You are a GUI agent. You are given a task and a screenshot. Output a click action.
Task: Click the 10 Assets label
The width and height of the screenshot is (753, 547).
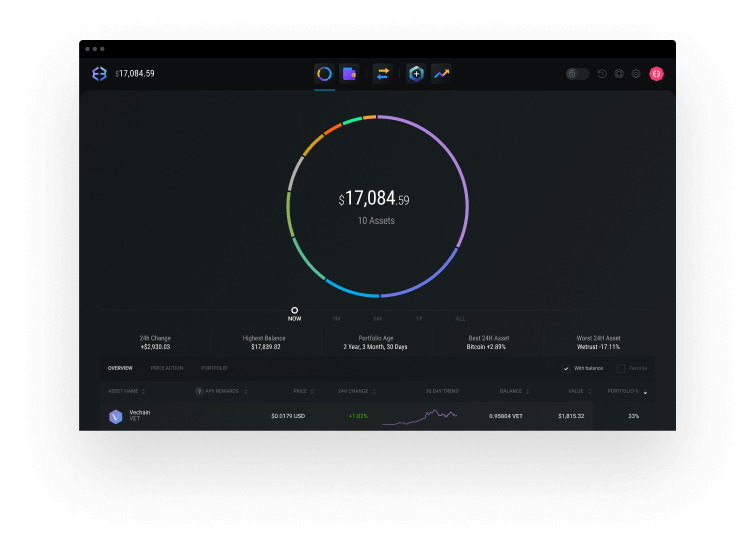click(376, 221)
